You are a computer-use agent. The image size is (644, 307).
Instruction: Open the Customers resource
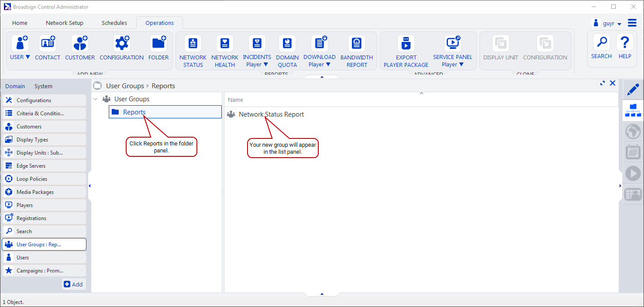(44, 127)
